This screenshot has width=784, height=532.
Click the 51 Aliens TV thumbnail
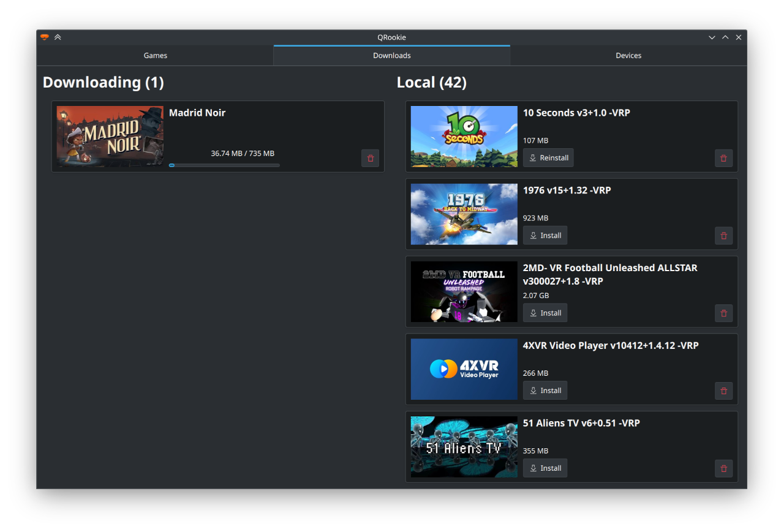coord(464,447)
